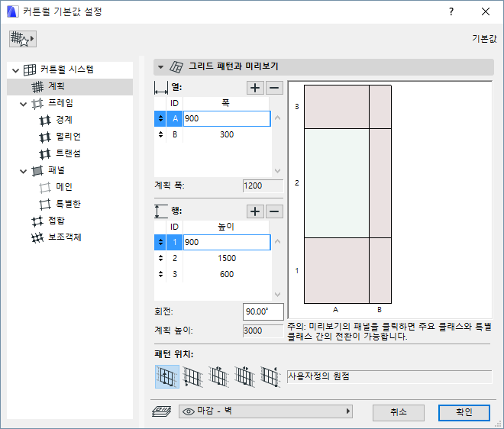Add a new column with plus button
The width and height of the screenshot is (504, 429).
[255, 88]
